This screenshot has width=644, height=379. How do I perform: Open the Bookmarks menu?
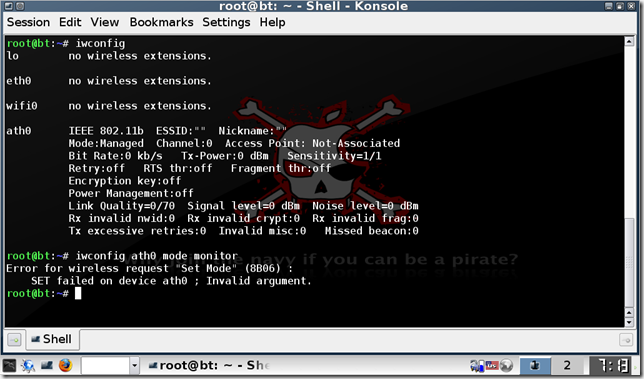(161, 22)
